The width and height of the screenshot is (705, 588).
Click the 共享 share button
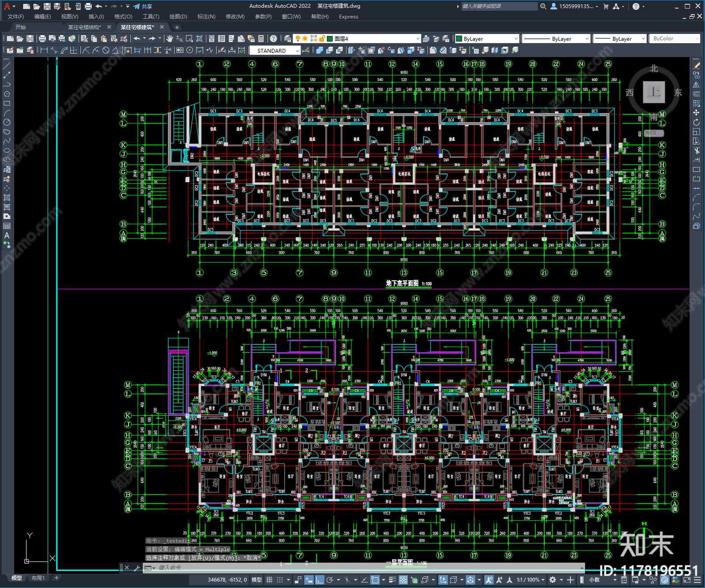[x=143, y=6]
